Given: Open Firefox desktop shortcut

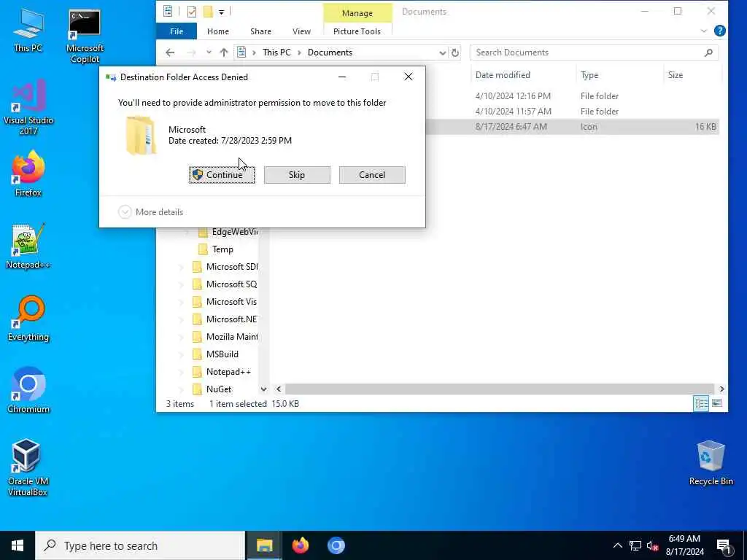Looking at the screenshot, I should click(x=28, y=174).
